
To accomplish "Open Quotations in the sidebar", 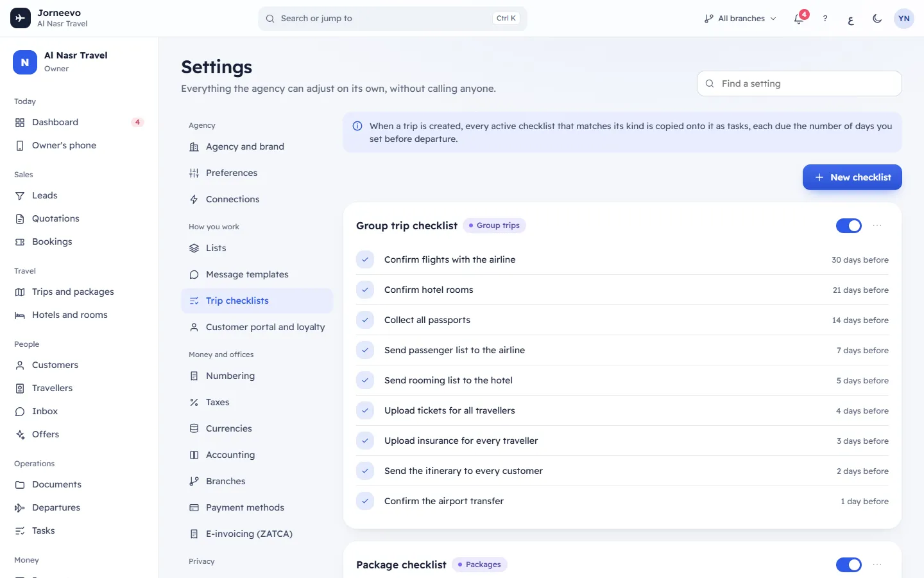I will (79, 218).
